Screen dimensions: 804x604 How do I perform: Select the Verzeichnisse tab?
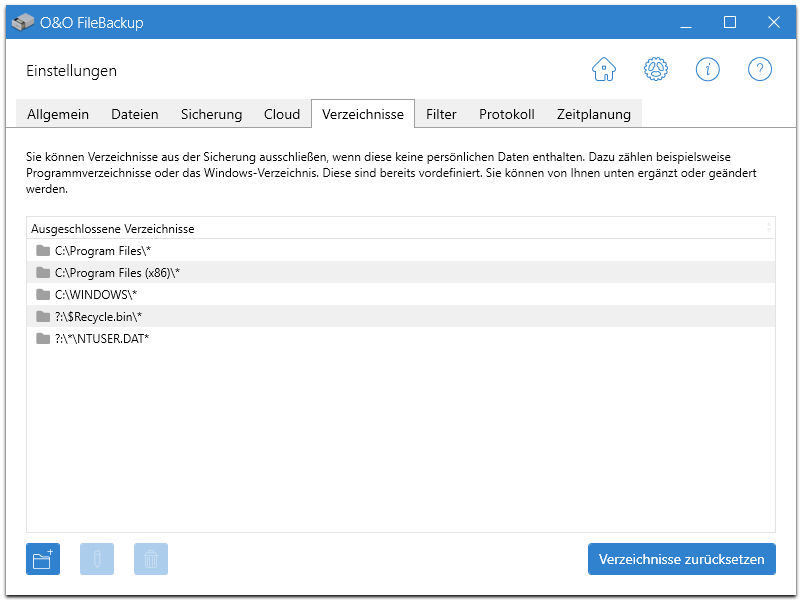(x=363, y=114)
